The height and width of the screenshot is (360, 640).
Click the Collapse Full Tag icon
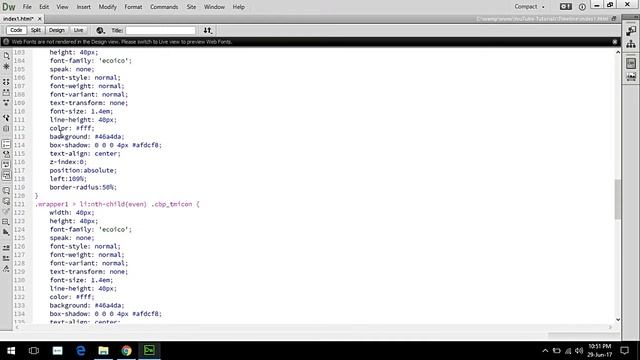click(x=6, y=82)
